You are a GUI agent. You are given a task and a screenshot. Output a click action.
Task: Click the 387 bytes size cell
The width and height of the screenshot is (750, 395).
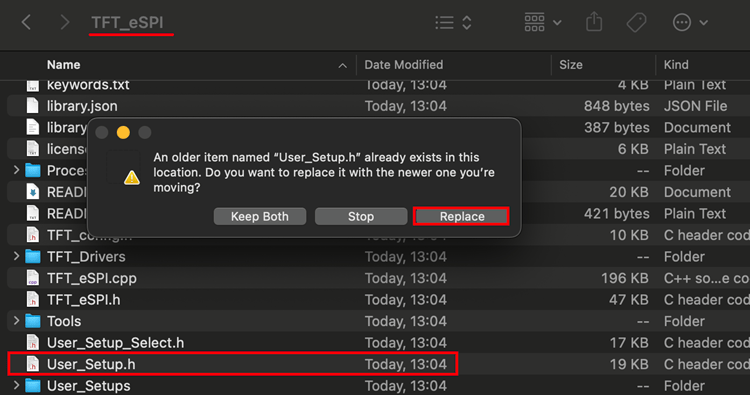click(x=617, y=128)
